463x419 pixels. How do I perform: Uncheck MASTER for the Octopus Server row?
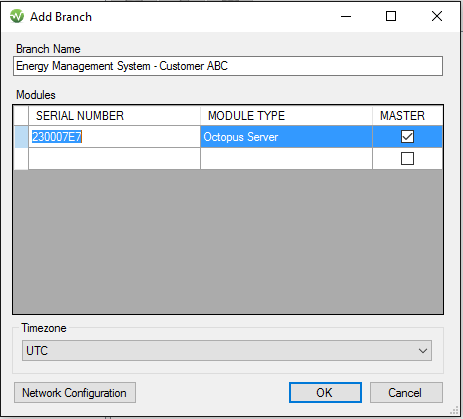point(407,137)
